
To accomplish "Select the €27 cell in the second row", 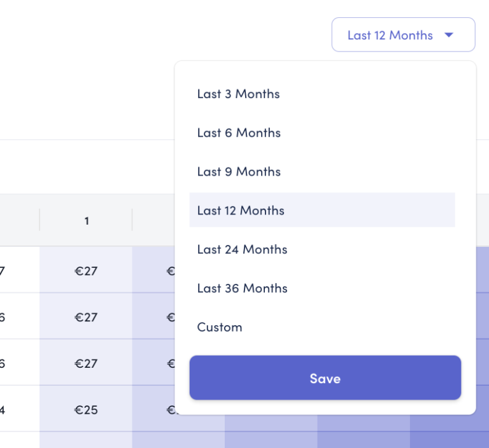I will point(86,317).
